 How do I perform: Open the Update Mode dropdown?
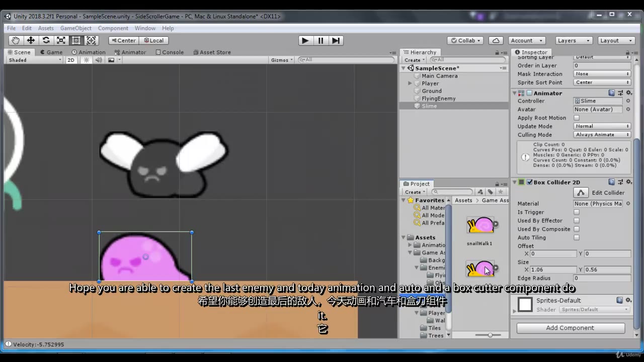[x=602, y=126]
